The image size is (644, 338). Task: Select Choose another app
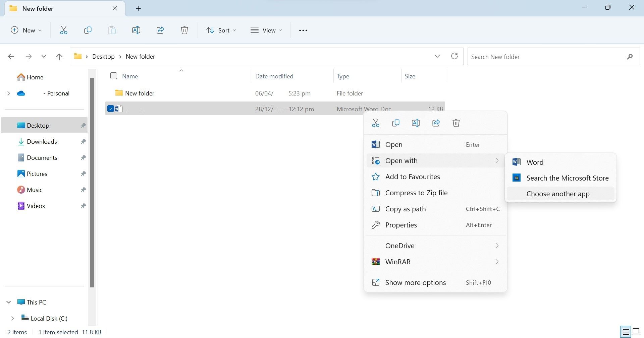pyautogui.click(x=560, y=194)
